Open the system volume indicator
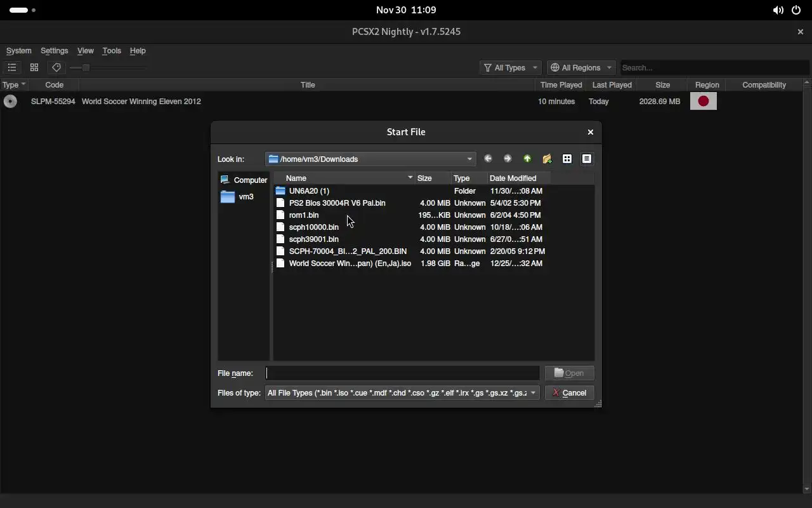Screen dimensions: 812x508 pos(778,10)
